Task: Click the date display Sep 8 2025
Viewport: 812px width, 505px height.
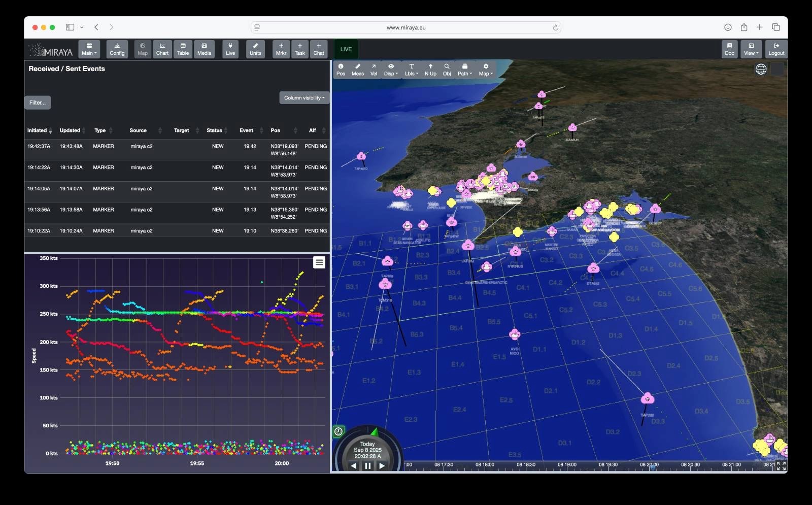Action: point(367,450)
